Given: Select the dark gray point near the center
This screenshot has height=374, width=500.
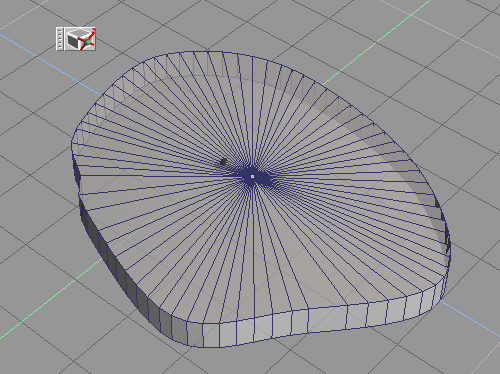Looking at the screenshot, I should [x=224, y=162].
